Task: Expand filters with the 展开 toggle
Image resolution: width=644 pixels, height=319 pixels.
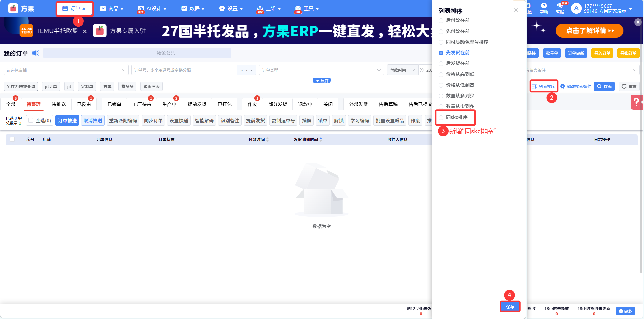Action: click(322, 81)
